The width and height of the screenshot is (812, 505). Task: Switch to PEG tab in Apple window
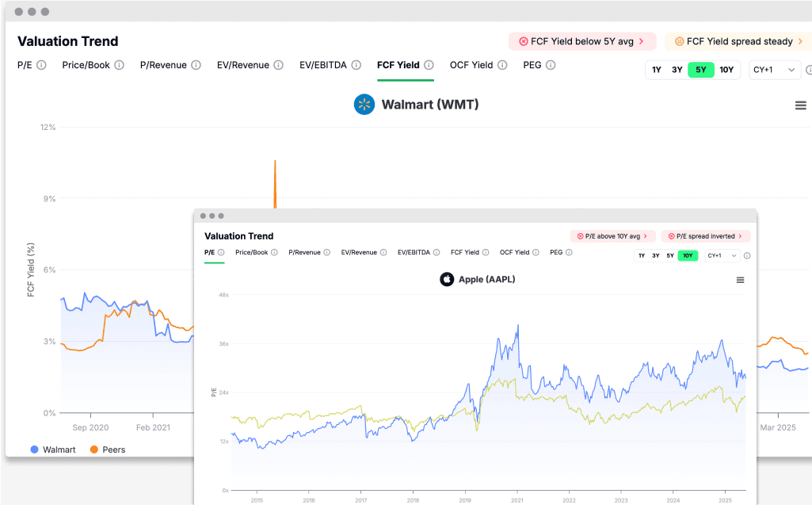point(556,252)
